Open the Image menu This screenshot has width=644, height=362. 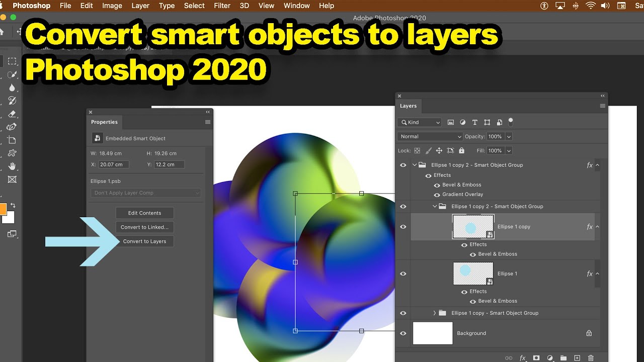[x=112, y=6]
